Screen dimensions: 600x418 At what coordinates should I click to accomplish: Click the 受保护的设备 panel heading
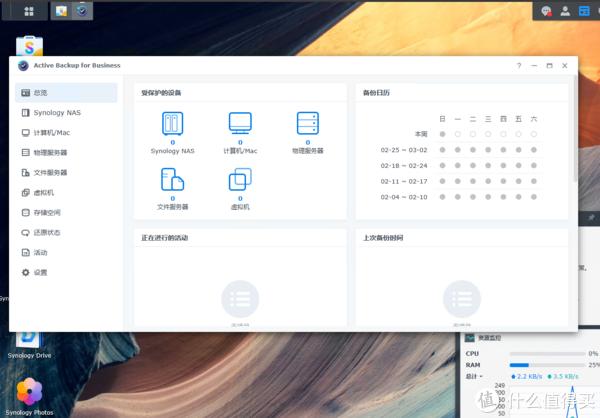pos(161,93)
